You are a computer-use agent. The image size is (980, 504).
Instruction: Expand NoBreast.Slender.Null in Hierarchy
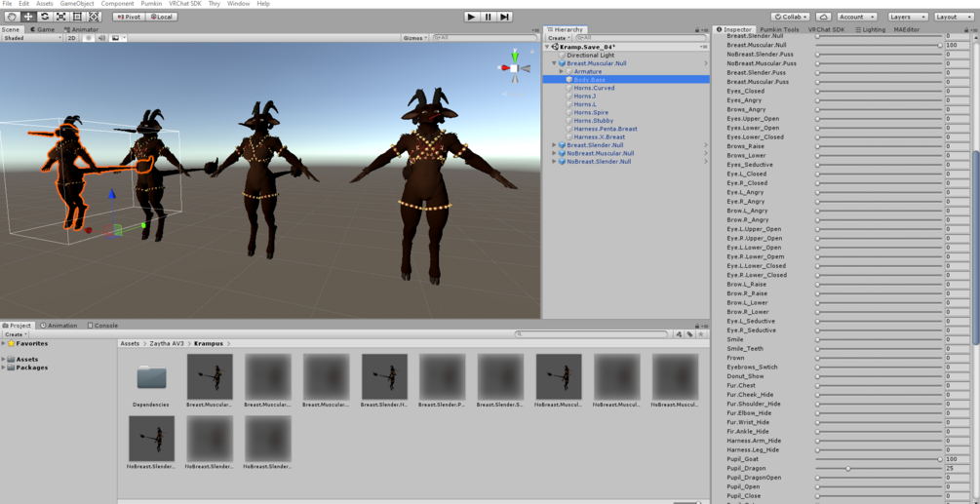(x=555, y=161)
